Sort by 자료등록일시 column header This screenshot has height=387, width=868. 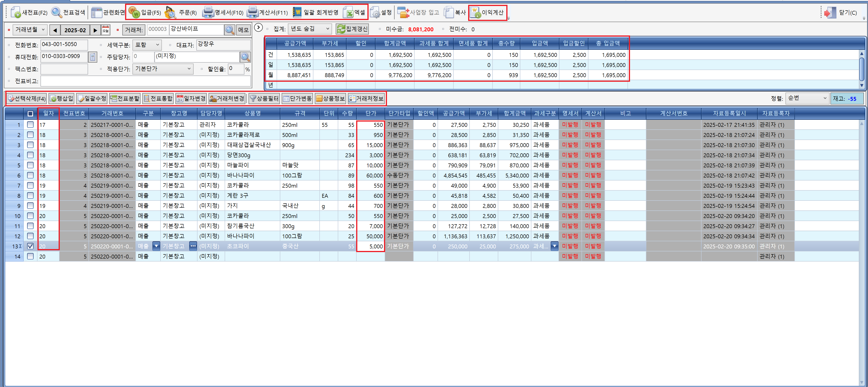tap(729, 113)
